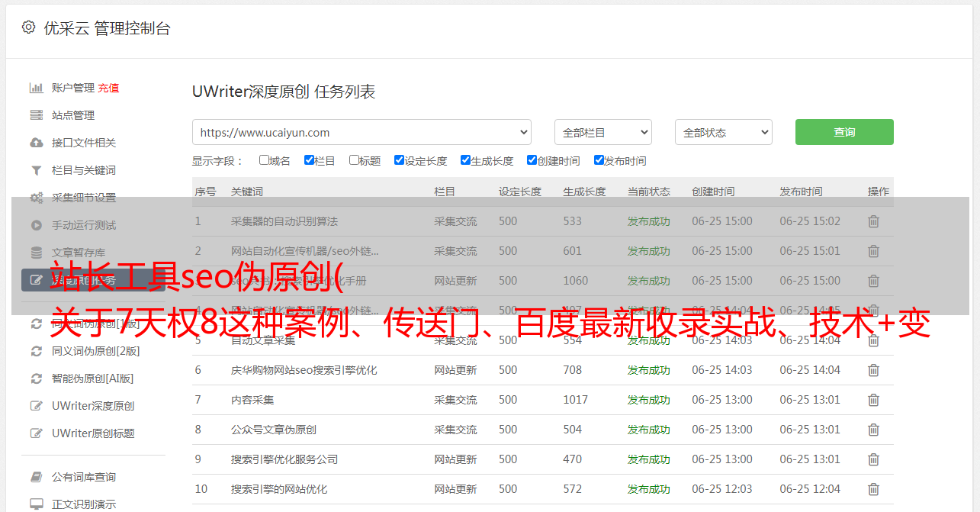
Task: Click the database icon for 文章暂存库
Action: 36,253
